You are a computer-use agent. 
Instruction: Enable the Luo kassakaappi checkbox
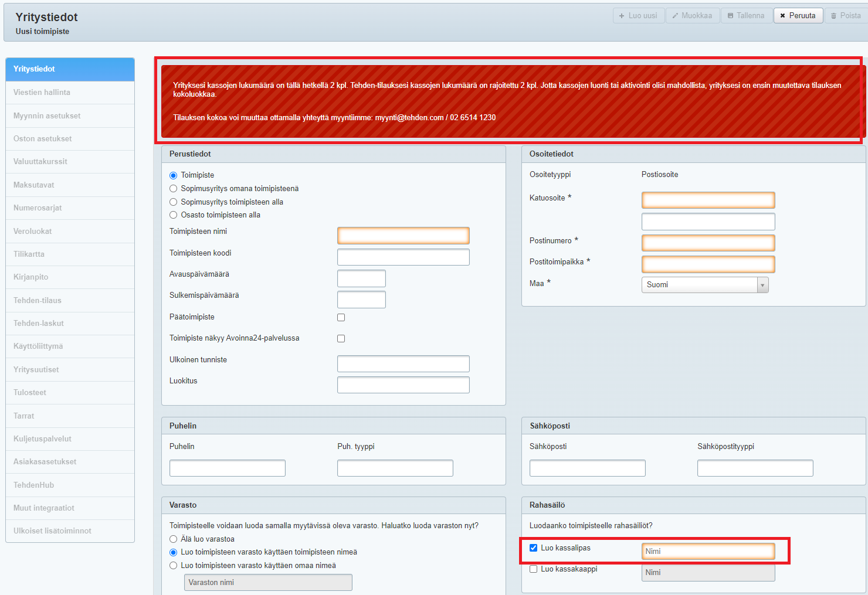(534, 569)
